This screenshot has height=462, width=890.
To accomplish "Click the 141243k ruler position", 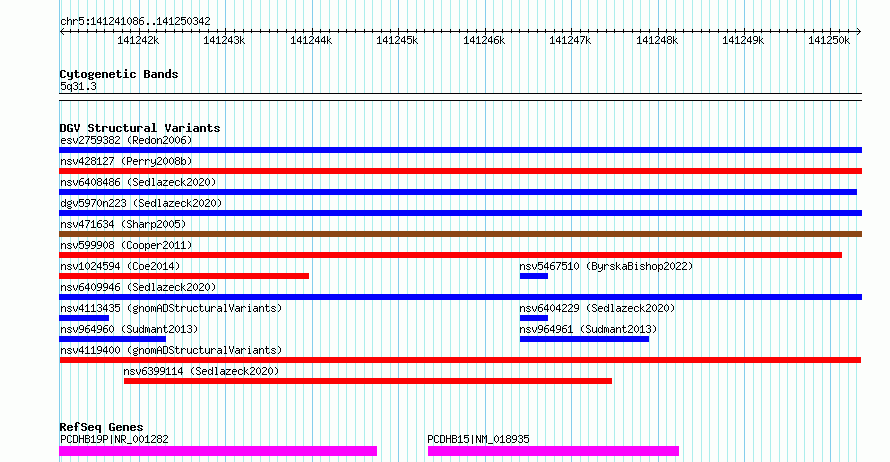I will click(x=224, y=40).
